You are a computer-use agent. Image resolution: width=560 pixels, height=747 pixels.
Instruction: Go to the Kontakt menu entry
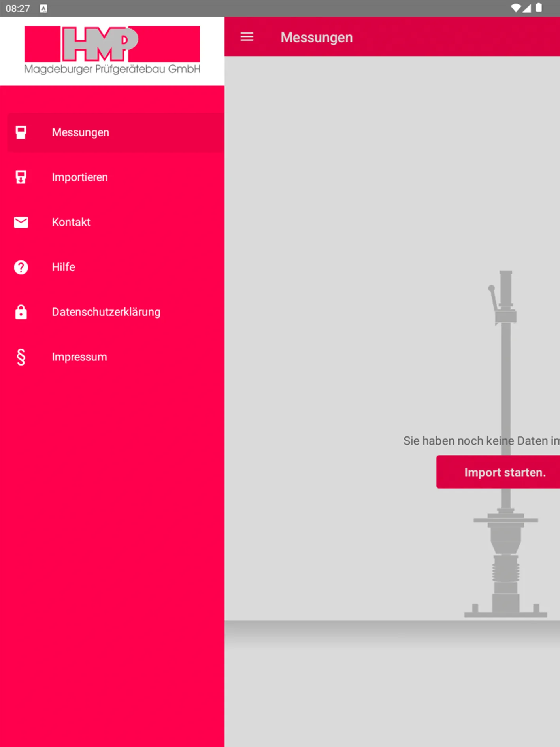[x=116, y=222]
